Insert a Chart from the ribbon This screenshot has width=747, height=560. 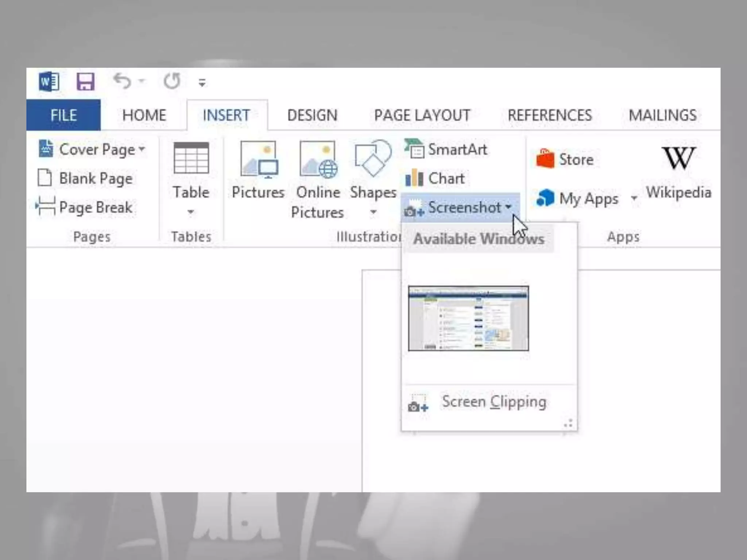436,178
